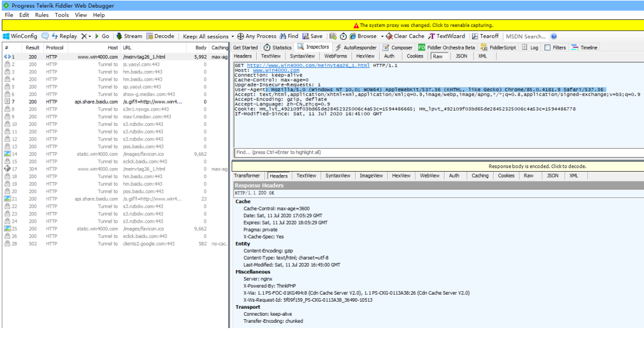
Task: Click the Go button
Action: (102, 36)
